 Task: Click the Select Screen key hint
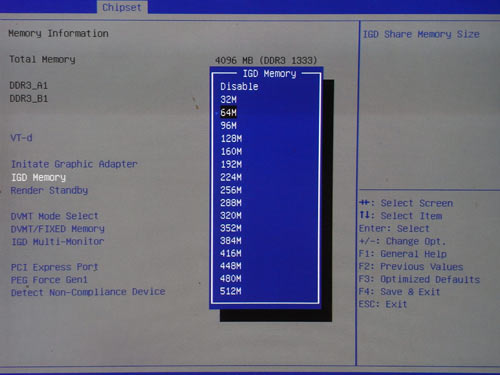point(406,203)
